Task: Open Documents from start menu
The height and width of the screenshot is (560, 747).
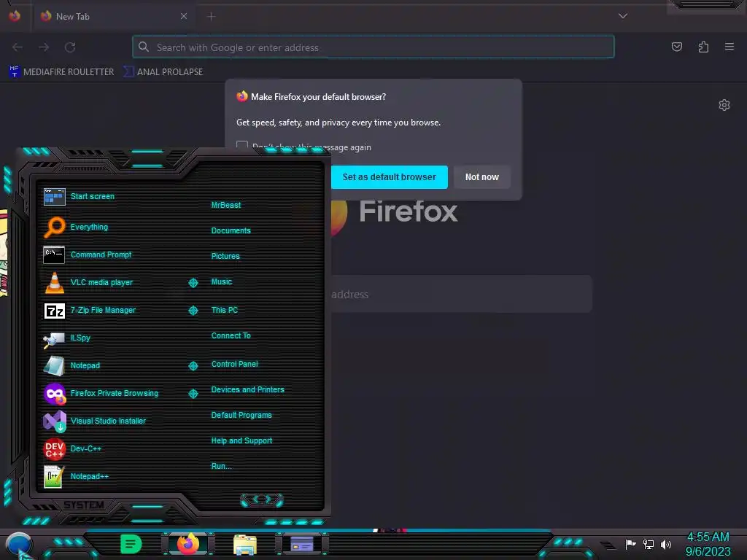Action: tap(231, 230)
